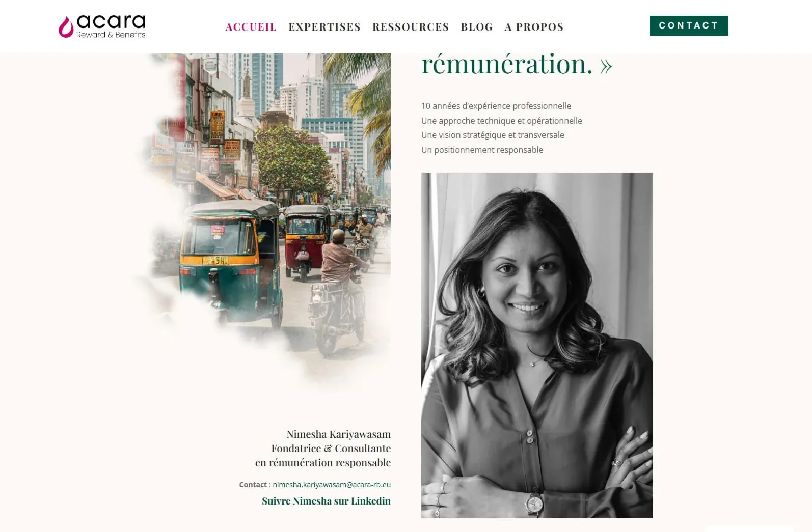812x532 pixels.
Task: Click the pink droplet icon in the logo
Action: tap(66, 27)
